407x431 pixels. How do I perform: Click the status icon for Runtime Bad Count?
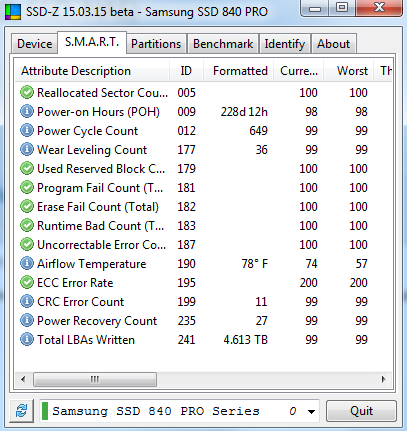click(x=27, y=225)
